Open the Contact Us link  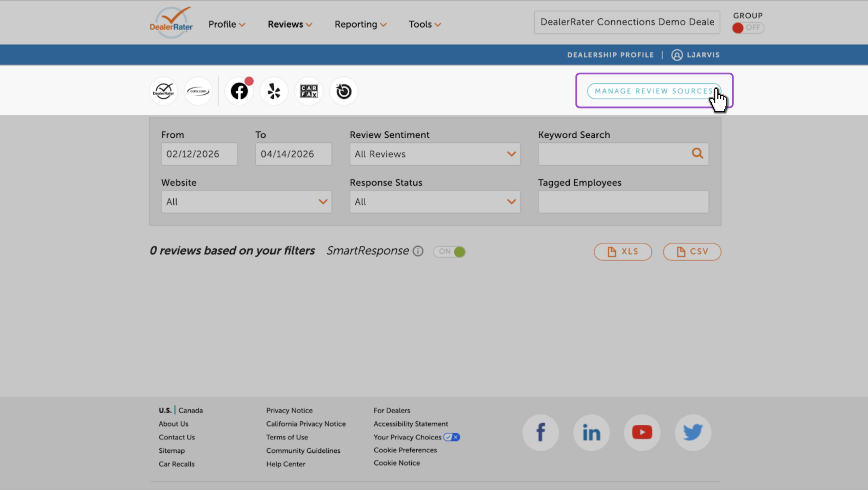177,437
